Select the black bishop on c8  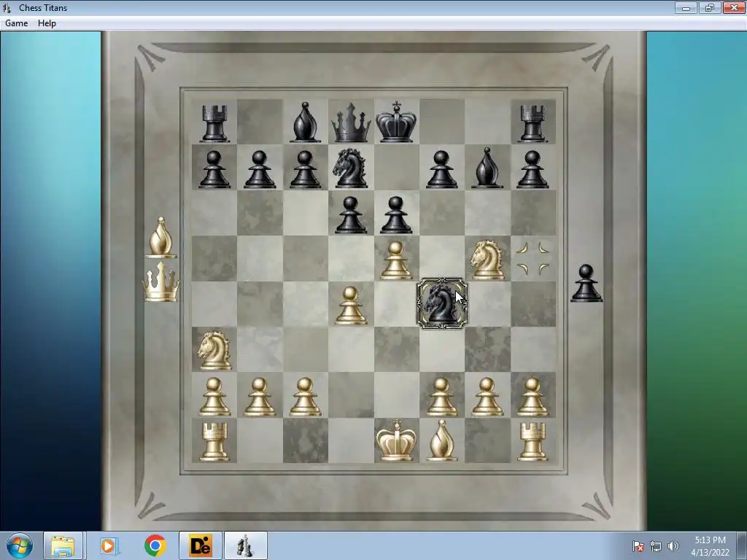click(x=305, y=122)
